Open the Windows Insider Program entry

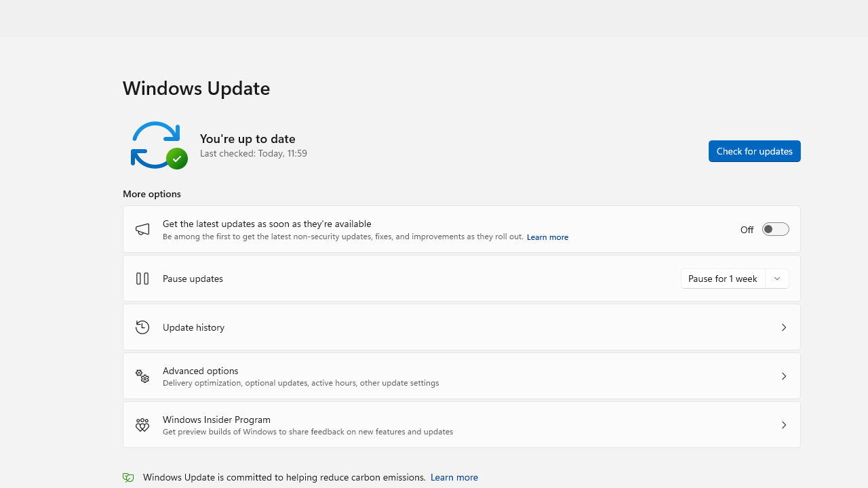[461, 425]
